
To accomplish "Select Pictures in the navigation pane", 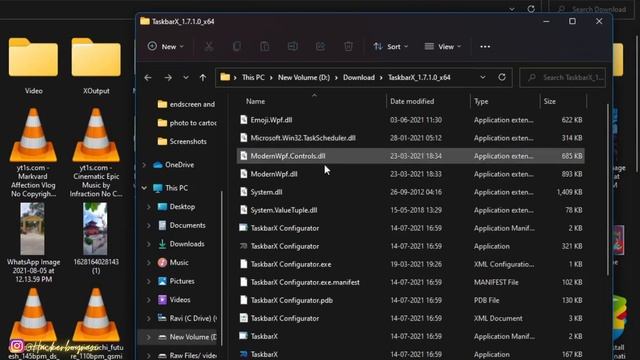I will [x=176, y=281].
